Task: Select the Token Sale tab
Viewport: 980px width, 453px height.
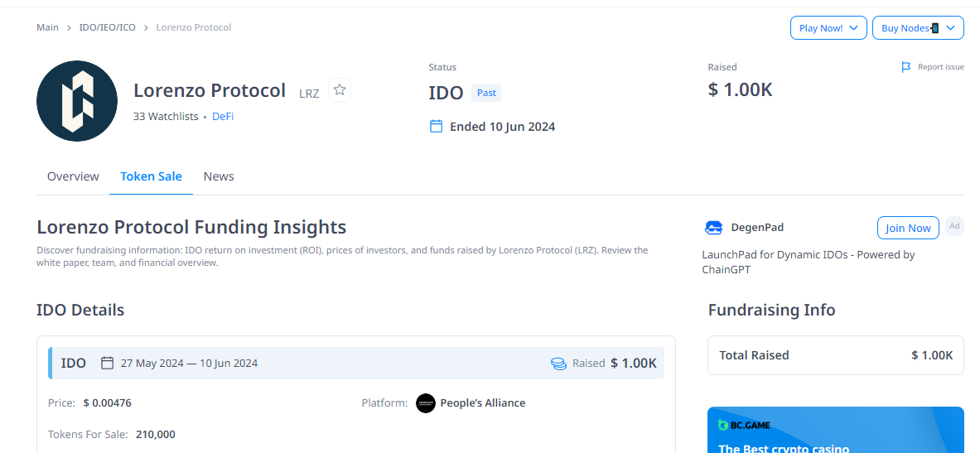Action: coord(152,176)
